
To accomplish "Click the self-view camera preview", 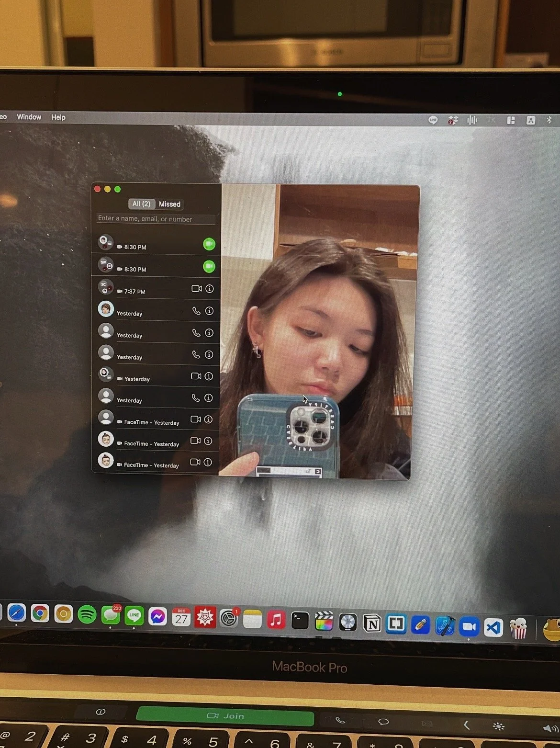I will (x=318, y=331).
